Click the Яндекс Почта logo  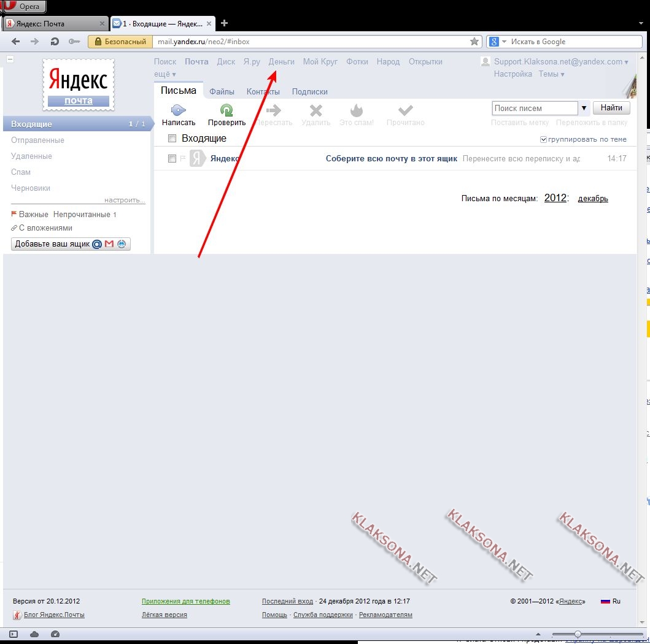[x=79, y=85]
